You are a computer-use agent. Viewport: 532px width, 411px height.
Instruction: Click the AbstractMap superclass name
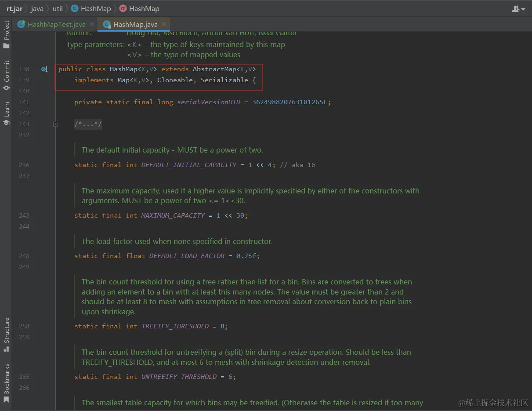(x=214, y=69)
